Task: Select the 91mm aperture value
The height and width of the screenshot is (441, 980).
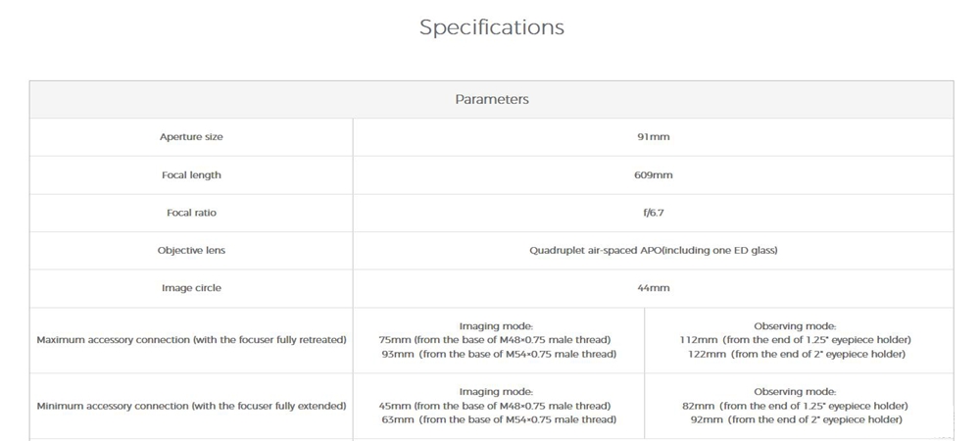Action: [x=653, y=137]
